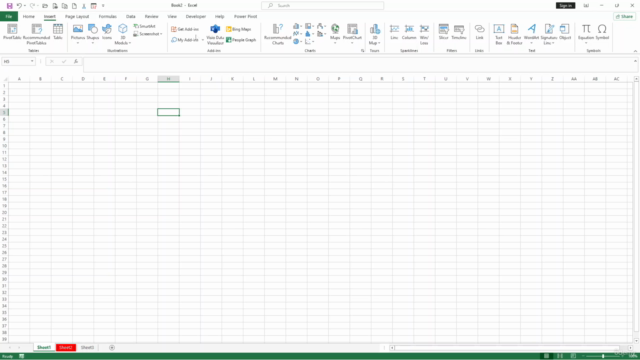This screenshot has width=640, height=360.
Task: Insert a Maps chart
Action: click(335, 33)
